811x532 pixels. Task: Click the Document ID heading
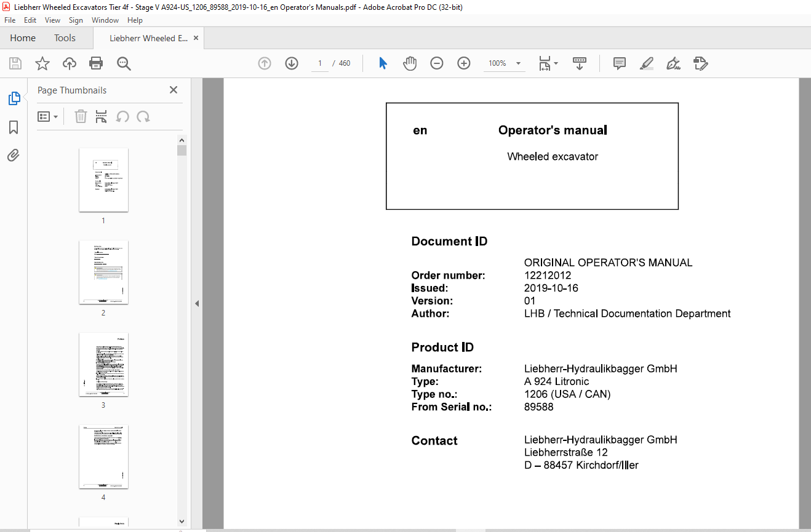[449, 242]
